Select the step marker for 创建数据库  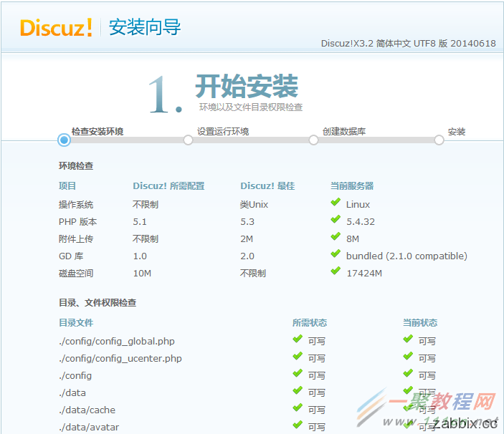pos(313,140)
